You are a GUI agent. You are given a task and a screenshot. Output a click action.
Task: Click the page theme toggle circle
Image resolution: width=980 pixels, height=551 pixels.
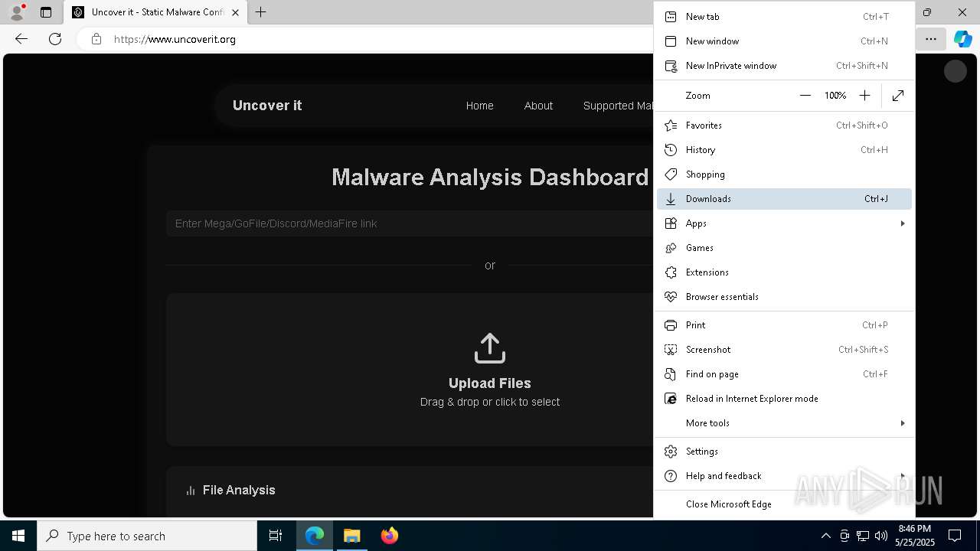tap(955, 71)
